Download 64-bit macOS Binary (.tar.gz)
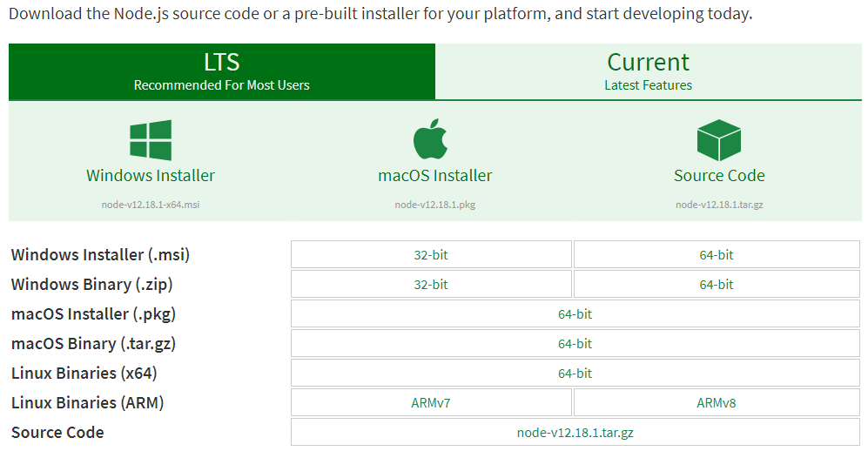 coord(575,343)
